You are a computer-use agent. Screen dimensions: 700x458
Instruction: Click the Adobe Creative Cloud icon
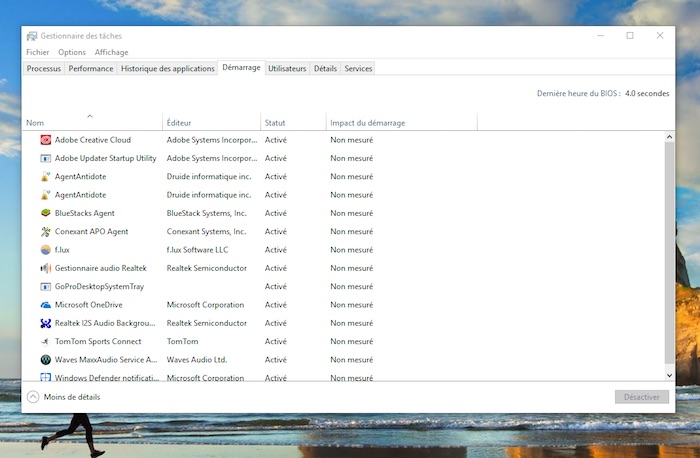pyautogui.click(x=46, y=140)
